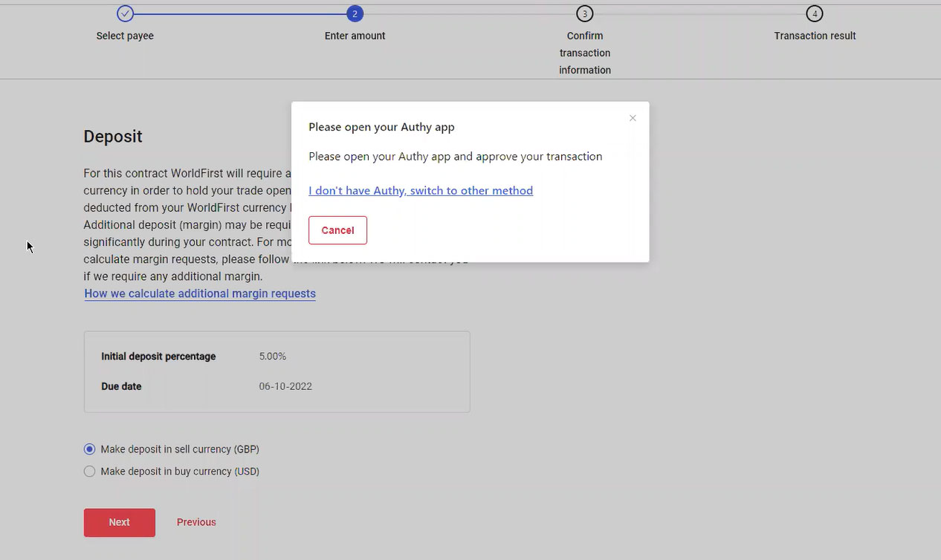Click the 'Please open your Authy app' title
Image resolution: width=941 pixels, height=560 pixels.
(x=381, y=127)
